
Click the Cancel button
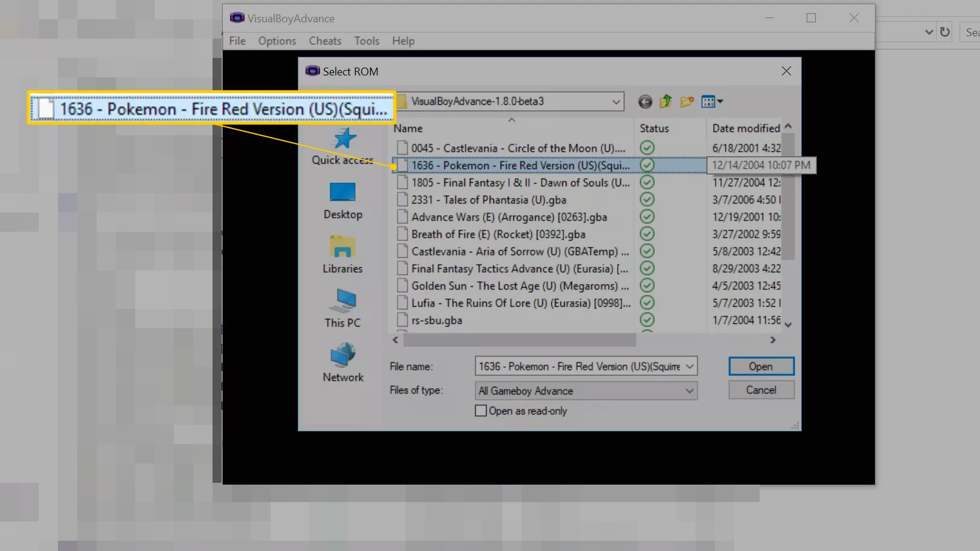pos(761,390)
